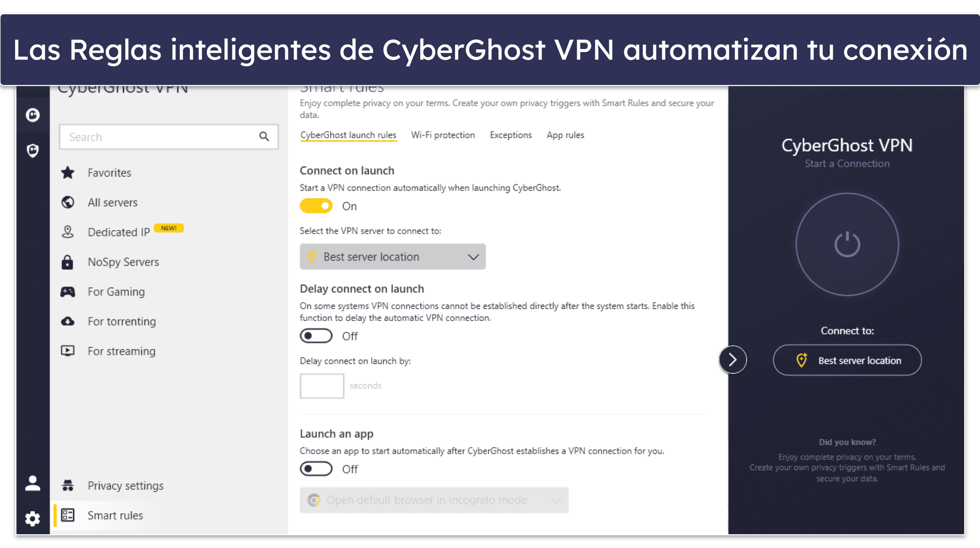This screenshot has width=980, height=548.
Task: Switch to Wi-Fi protection tab
Action: 443,134
